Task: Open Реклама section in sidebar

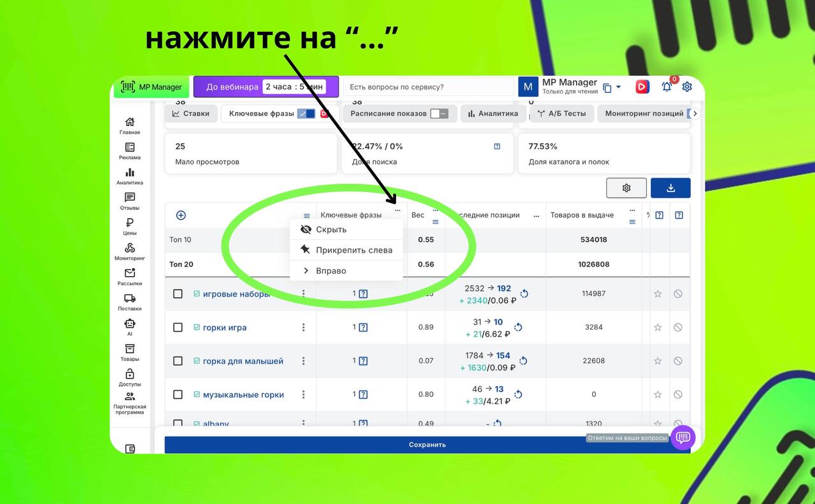Action: point(130,151)
